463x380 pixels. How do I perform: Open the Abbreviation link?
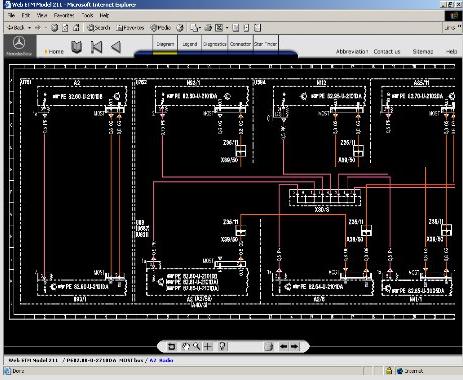[352, 52]
